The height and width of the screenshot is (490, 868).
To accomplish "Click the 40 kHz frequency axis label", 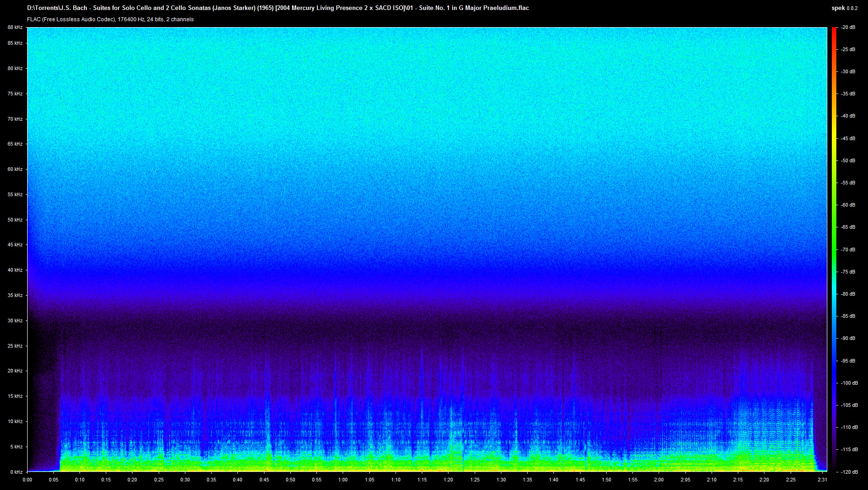I will pos(15,270).
